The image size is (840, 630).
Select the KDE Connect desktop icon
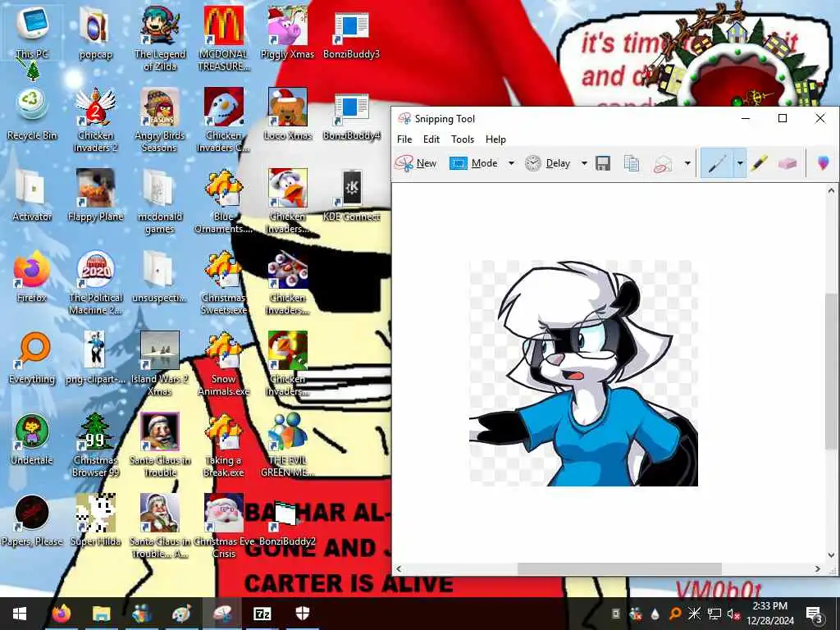pos(351,196)
